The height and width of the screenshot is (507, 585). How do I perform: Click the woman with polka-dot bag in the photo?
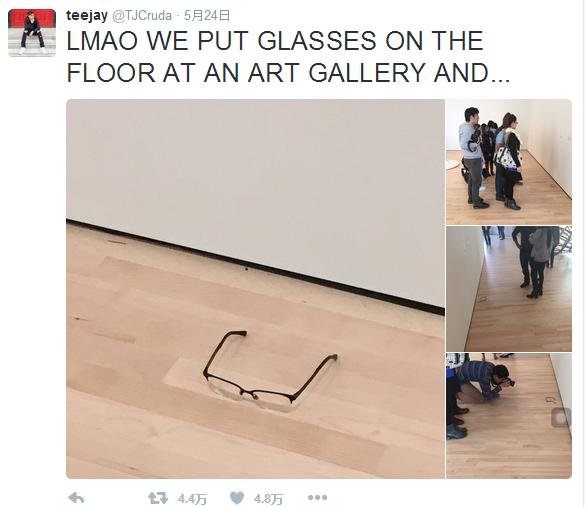pos(509,161)
